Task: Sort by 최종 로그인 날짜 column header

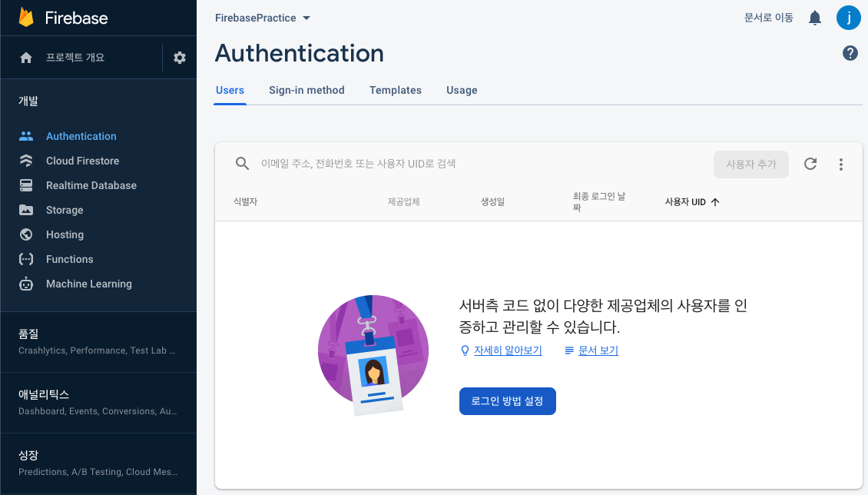Action: [x=599, y=202]
